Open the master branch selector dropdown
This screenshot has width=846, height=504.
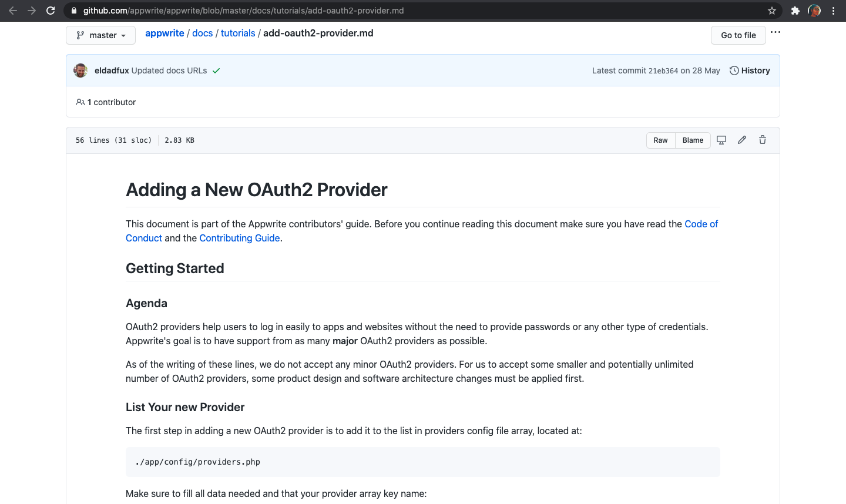pos(100,35)
